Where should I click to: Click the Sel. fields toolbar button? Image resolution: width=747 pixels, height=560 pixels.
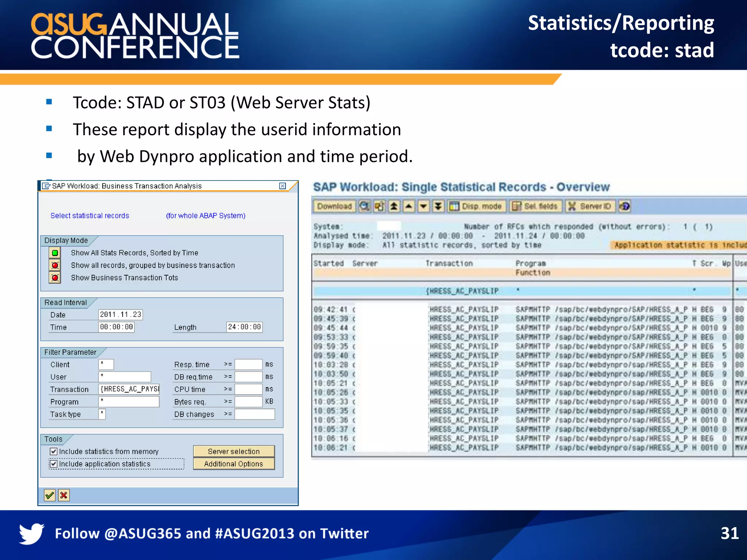(x=536, y=206)
